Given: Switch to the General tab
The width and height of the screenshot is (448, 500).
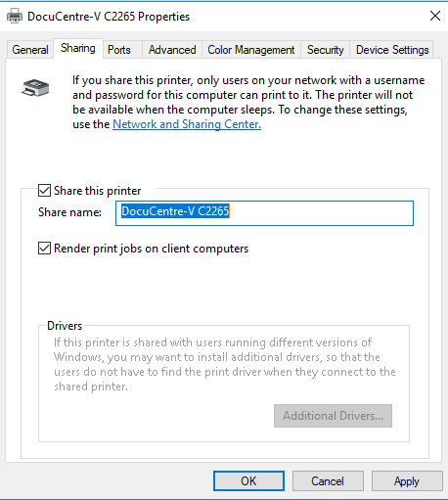Looking at the screenshot, I should [30, 50].
